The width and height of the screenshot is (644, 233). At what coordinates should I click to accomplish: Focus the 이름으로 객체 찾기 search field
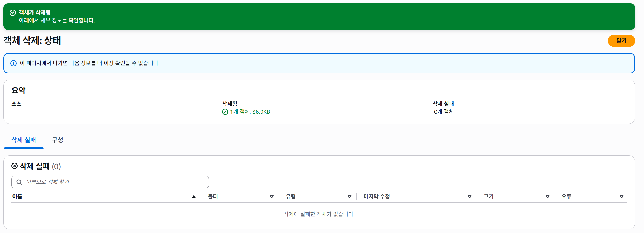[x=110, y=182]
